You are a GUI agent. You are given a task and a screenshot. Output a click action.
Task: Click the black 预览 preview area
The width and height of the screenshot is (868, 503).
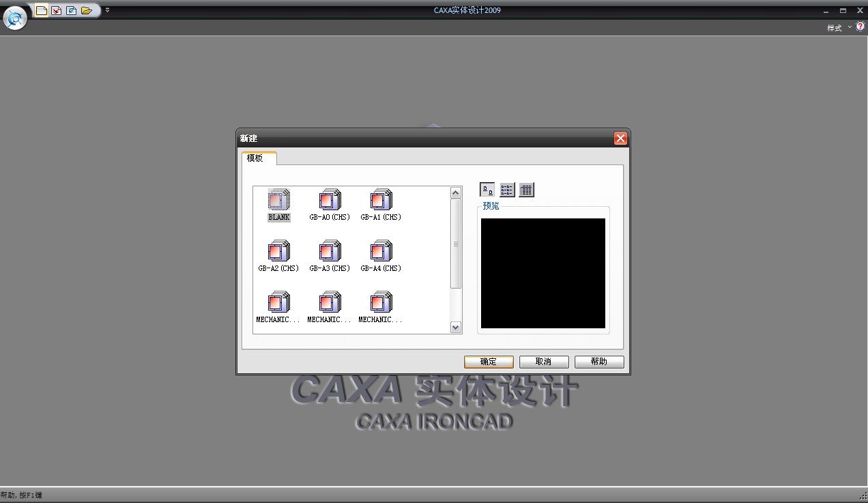[543, 273]
